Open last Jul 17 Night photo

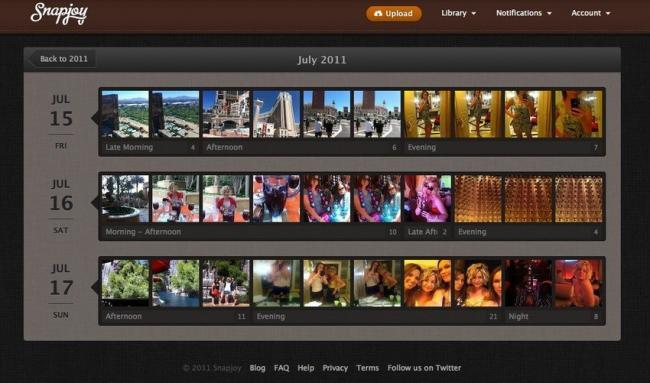(578, 283)
